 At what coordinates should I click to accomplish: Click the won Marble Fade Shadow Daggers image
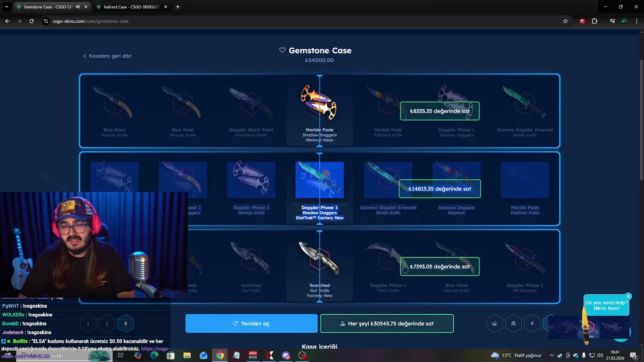tap(319, 103)
